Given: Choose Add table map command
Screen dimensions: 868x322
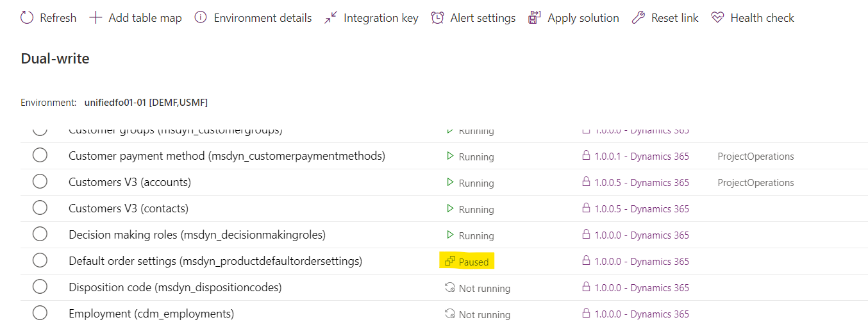Looking at the screenshot, I should pyautogui.click(x=145, y=18).
